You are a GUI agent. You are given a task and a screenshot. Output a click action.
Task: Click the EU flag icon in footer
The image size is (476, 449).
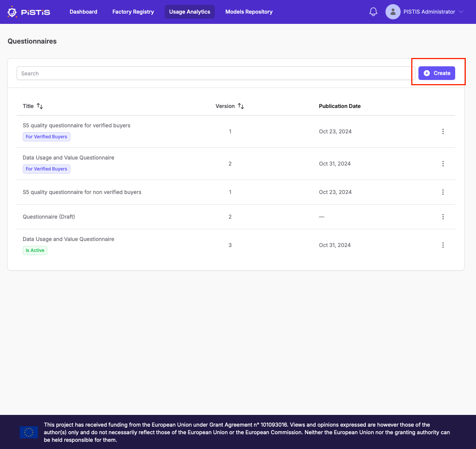point(29,432)
